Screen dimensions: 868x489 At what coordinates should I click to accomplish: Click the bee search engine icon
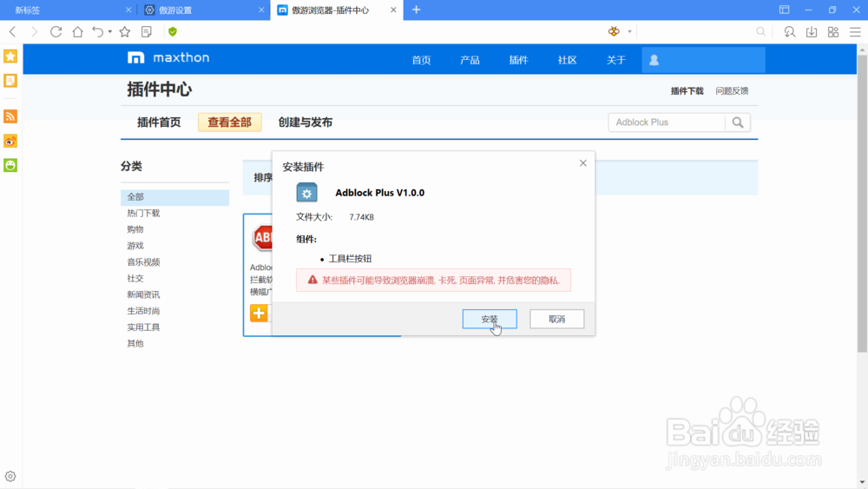(x=614, y=31)
